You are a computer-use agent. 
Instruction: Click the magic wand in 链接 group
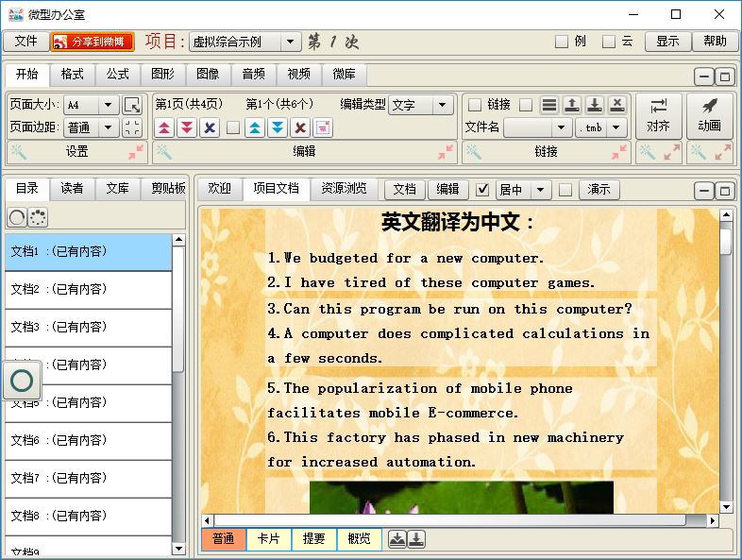click(474, 152)
